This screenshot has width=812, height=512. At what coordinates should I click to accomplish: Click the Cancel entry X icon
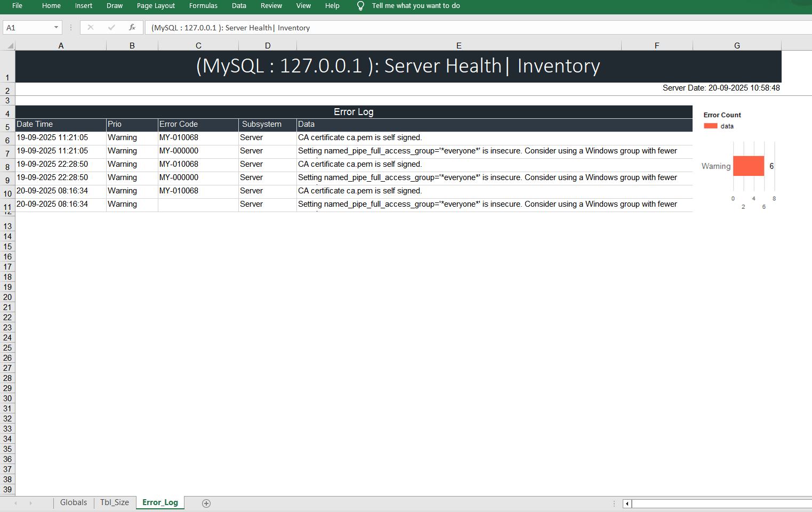click(x=91, y=28)
